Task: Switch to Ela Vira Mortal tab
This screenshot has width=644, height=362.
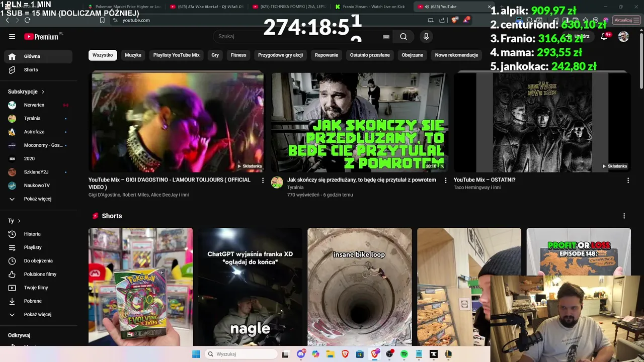Action: (x=207, y=7)
